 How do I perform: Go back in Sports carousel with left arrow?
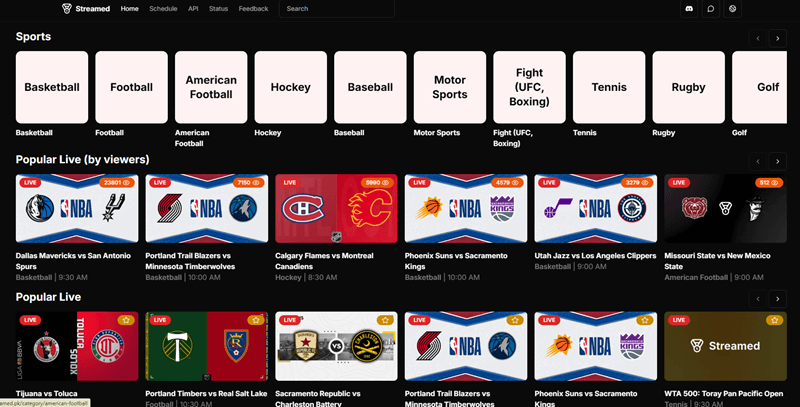758,38
